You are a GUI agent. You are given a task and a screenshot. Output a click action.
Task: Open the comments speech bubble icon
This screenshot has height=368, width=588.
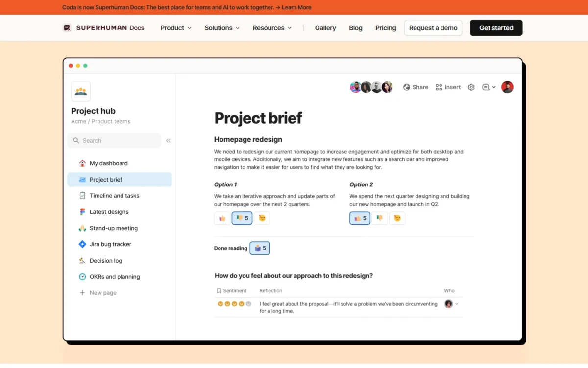486,87
